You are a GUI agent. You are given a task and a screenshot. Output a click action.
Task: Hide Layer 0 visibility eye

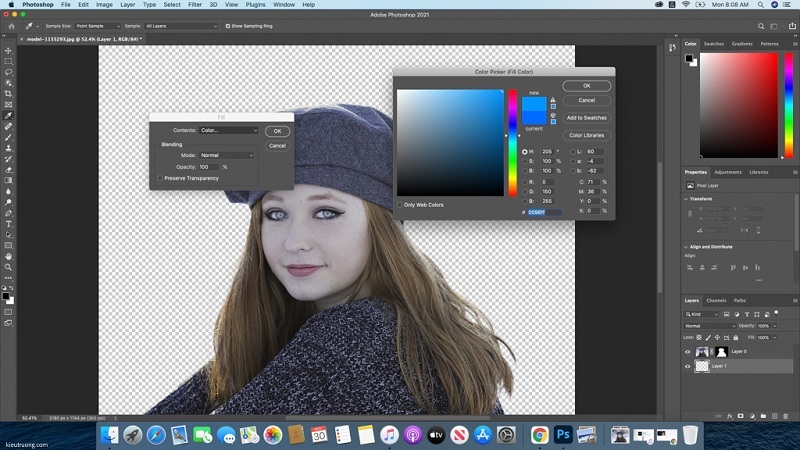(687, 352)
